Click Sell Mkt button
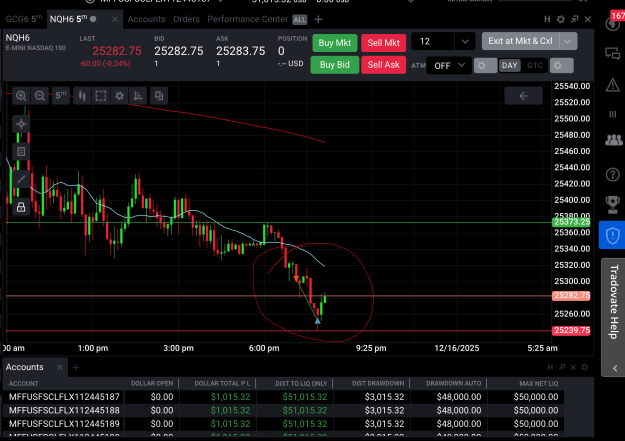Image resolution: width=625 pixels, height=441 pixels. point(383,43)
